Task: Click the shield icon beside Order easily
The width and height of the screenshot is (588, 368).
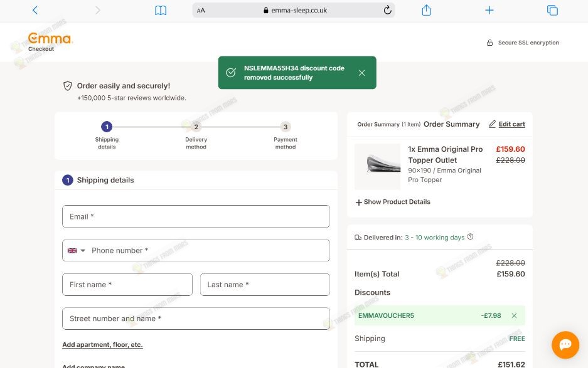Action: coord(68,86)
